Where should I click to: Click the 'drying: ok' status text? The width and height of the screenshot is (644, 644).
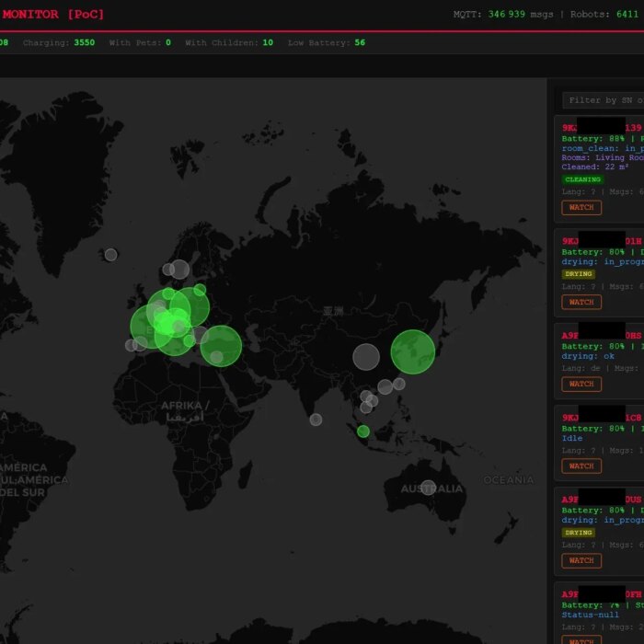pyautogui.click(x=588, y=357)
